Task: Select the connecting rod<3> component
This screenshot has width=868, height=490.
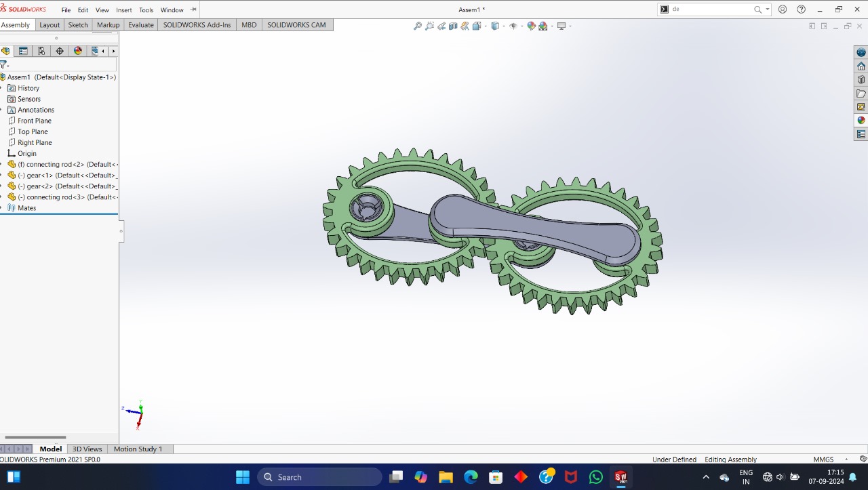Action: 62,197
